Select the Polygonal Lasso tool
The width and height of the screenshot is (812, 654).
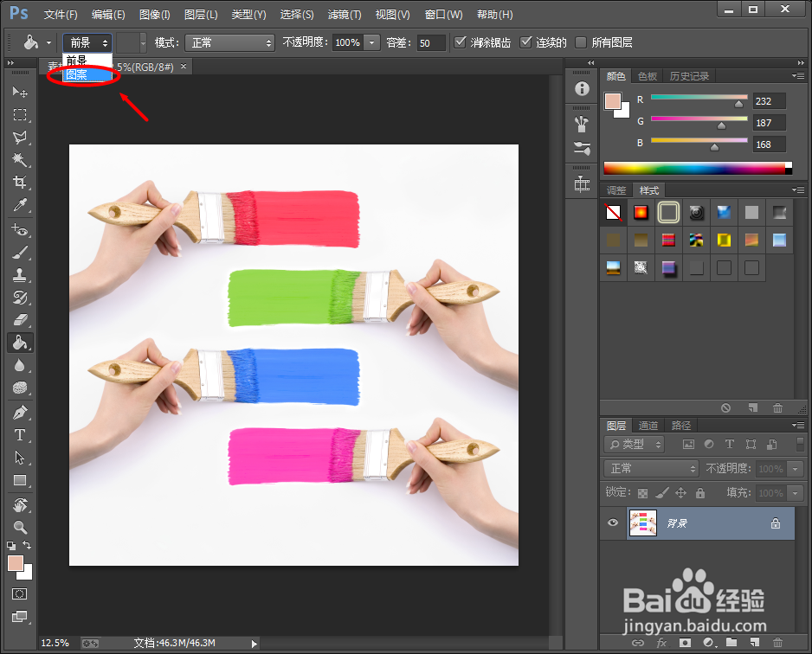click(20, 137)
